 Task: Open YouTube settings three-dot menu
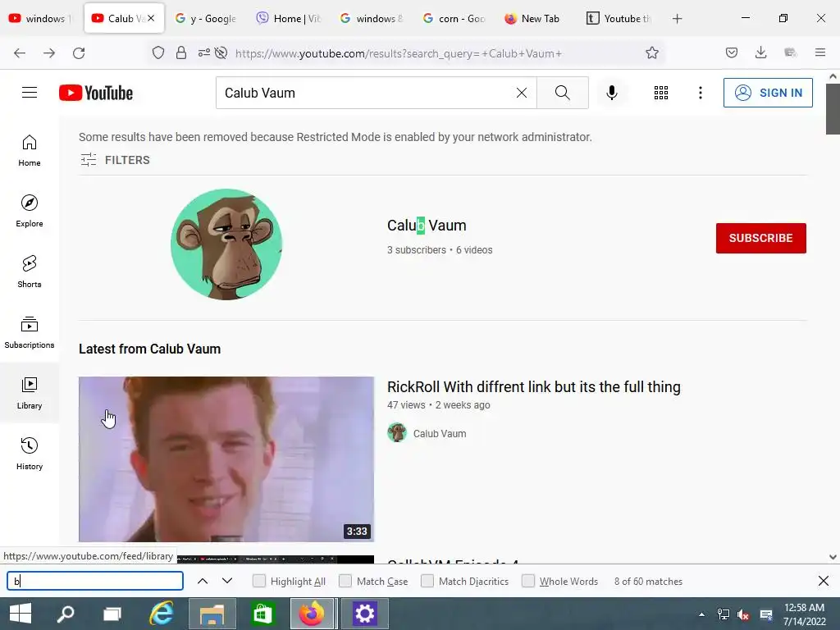[x=701, y=93]
